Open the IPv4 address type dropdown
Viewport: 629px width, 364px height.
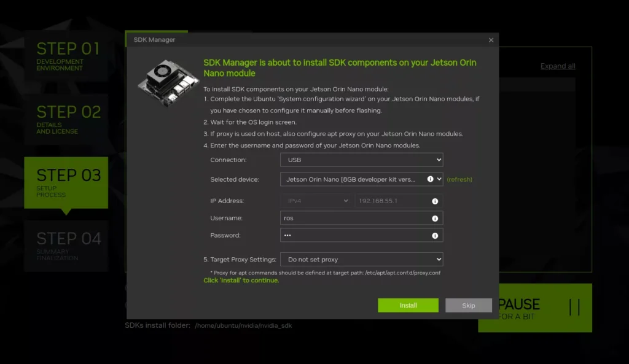point(316,201)
